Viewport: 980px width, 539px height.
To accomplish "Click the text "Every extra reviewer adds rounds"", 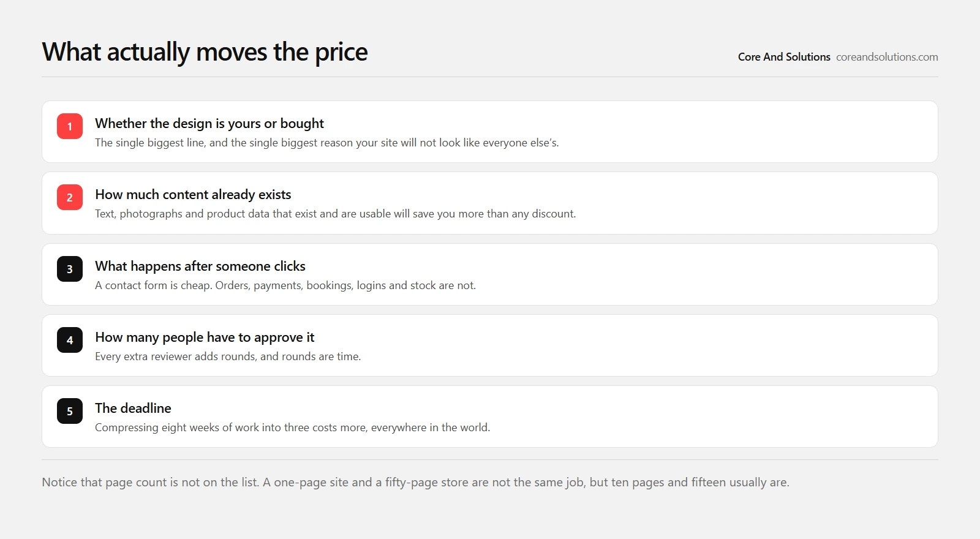I will click(x=228, y=356).
